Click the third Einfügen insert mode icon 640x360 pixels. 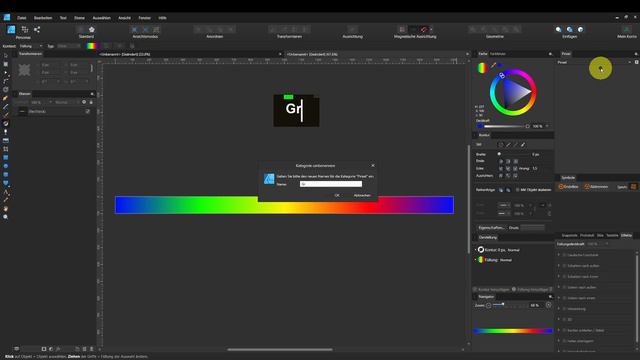[x=580, y=29]
